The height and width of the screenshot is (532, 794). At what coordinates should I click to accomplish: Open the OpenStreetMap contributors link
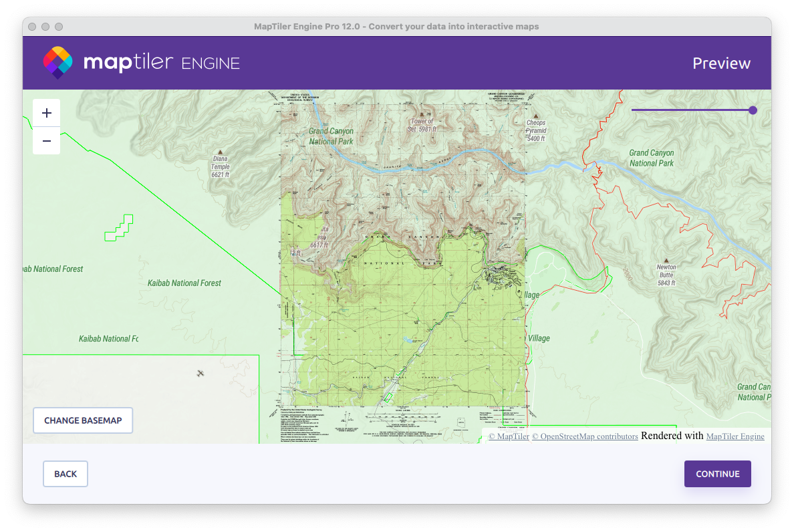click(585, 436)
